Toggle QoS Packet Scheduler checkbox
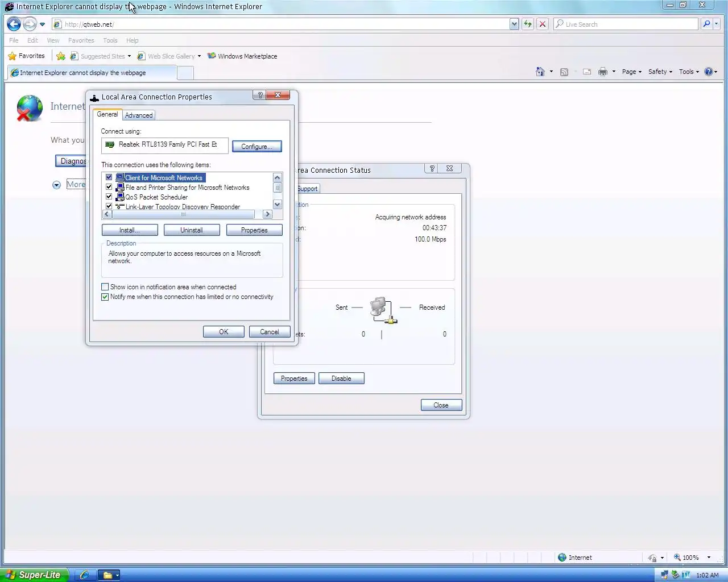The width and height of the screenshot is (728, 582). (109, 197)
